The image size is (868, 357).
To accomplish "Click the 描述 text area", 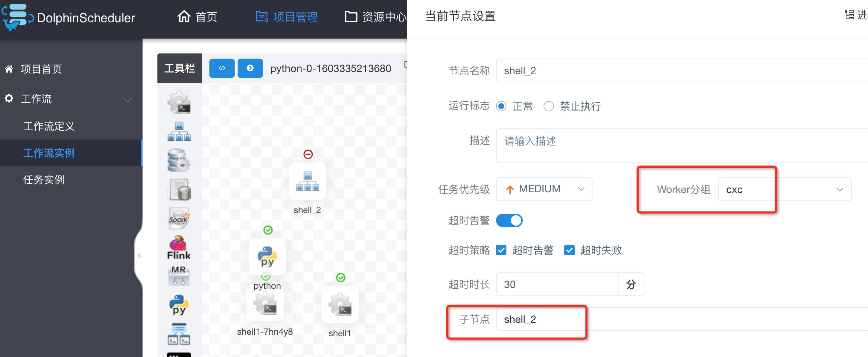I will [682, 145].
